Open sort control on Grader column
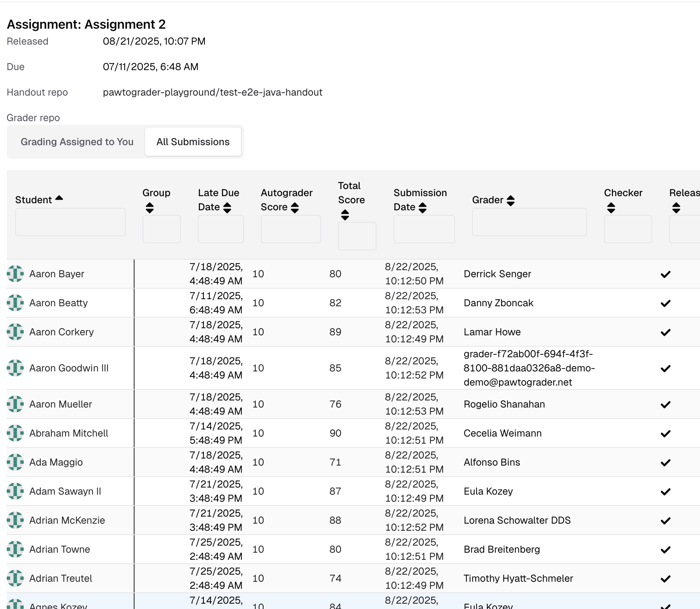The width and height of the screenshot is (700, 609). tap(510, 200)
